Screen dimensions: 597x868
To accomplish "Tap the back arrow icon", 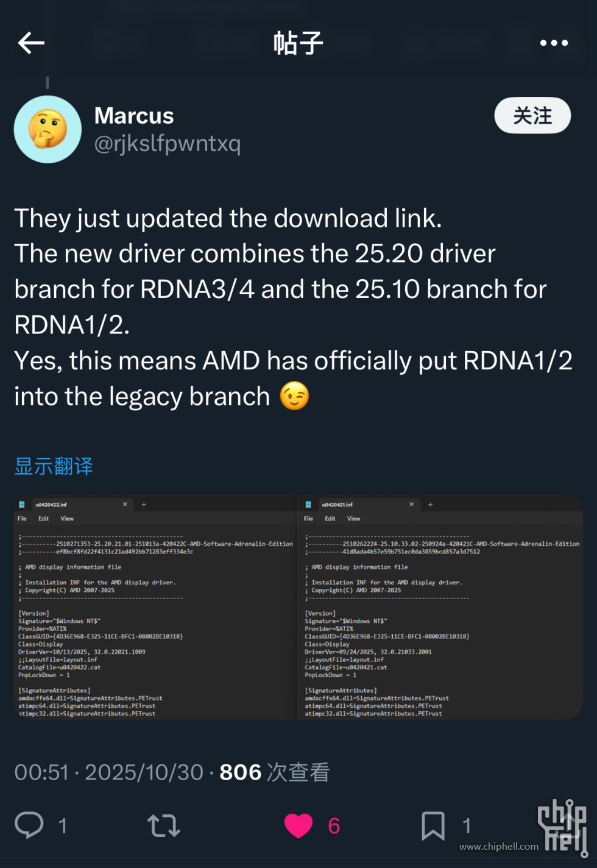I will coord(32,43).
